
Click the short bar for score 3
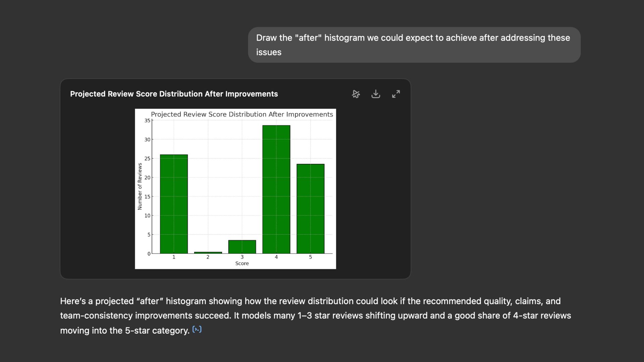point(242,247)
